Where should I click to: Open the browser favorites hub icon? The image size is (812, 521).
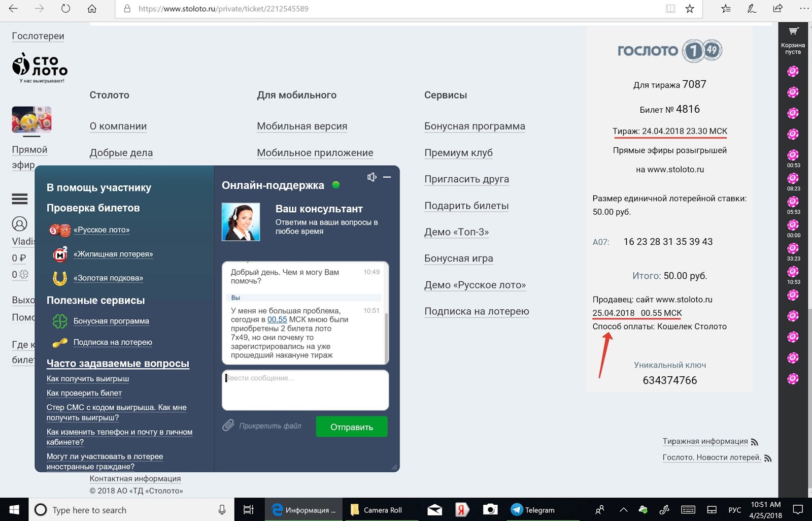click(x=726, y=9)
